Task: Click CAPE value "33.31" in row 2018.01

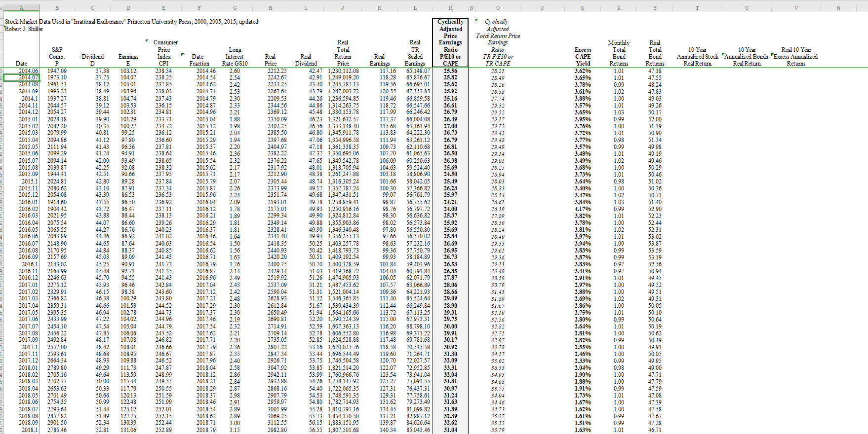Action: click(450, 367)
